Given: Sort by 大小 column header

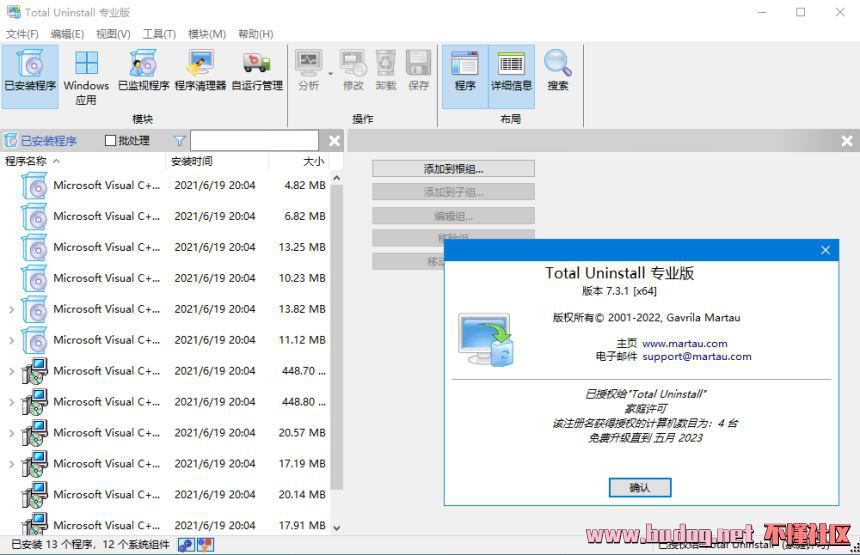Looking at the screenshot, I should (x=301, y=161).
